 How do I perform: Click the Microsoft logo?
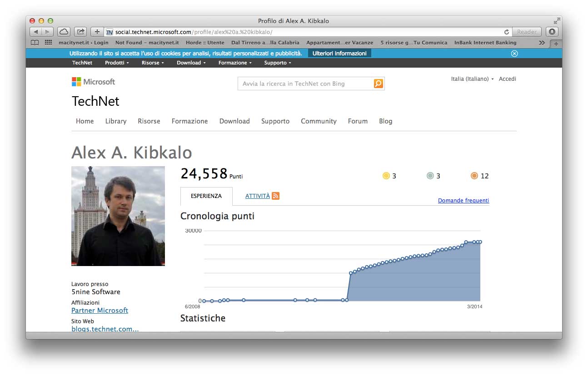(x=93, y=82)
